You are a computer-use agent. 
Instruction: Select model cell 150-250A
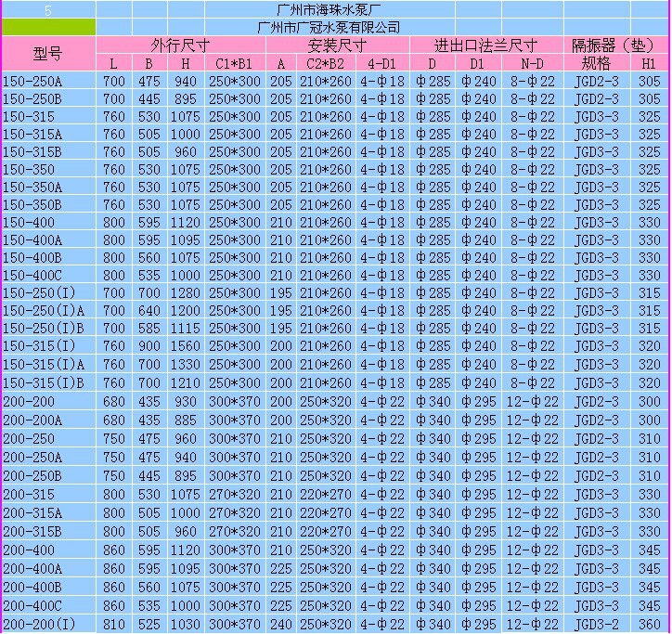48,81
